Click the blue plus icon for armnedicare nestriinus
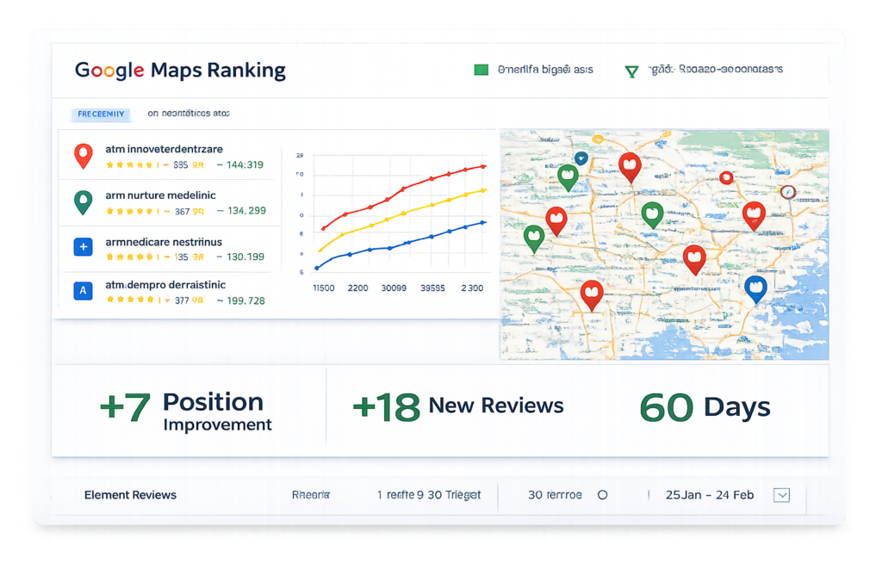Screen dimensions: 882x588 point(83,247)
